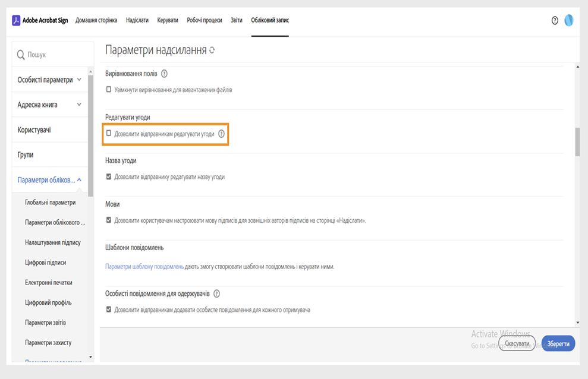This screenshot has width=588, height=379.
Task: Click the search magnifier icon in sidebar
Action: point(21,55)
